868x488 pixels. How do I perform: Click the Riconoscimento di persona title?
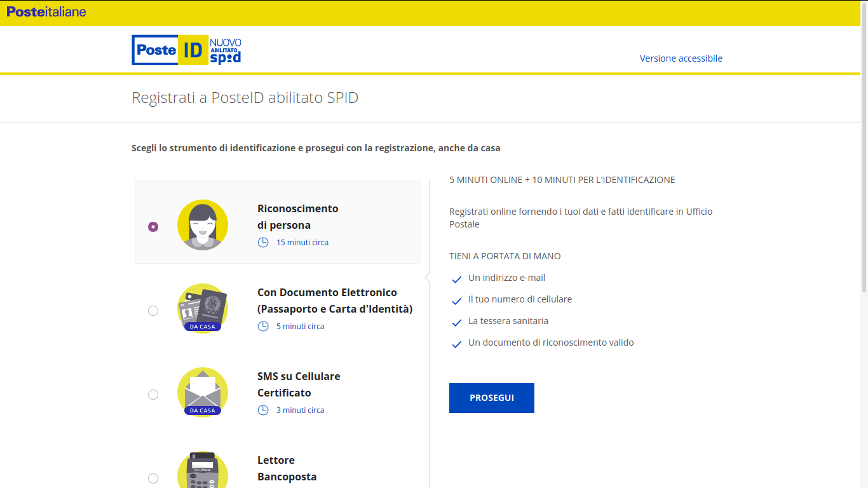[x=297, y=217]
